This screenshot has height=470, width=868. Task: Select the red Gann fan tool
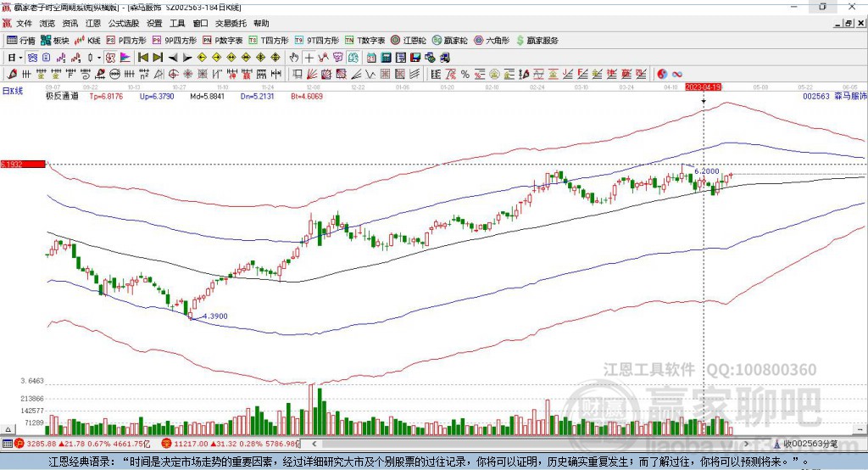(x=312, y=75)
